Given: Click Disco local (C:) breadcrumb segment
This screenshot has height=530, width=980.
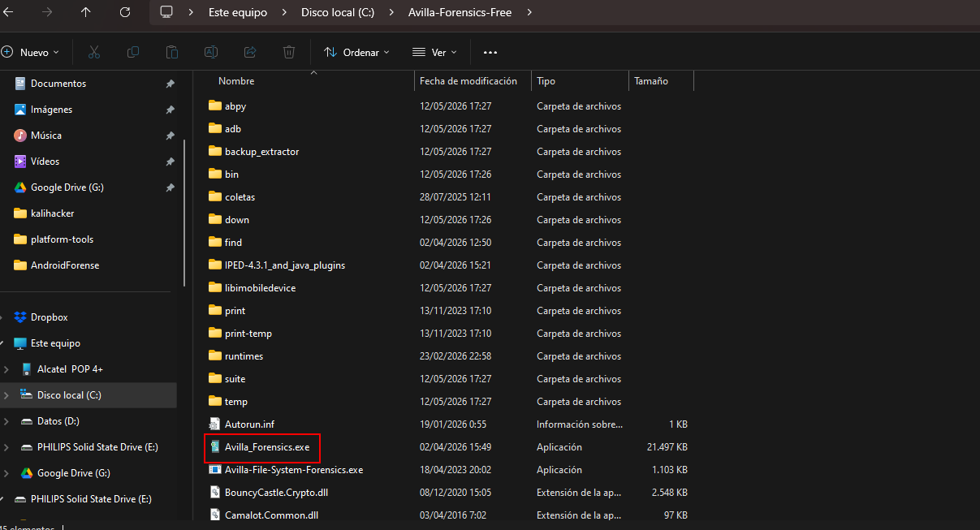Looking at the screenshot, I should (x=338, y=12).
